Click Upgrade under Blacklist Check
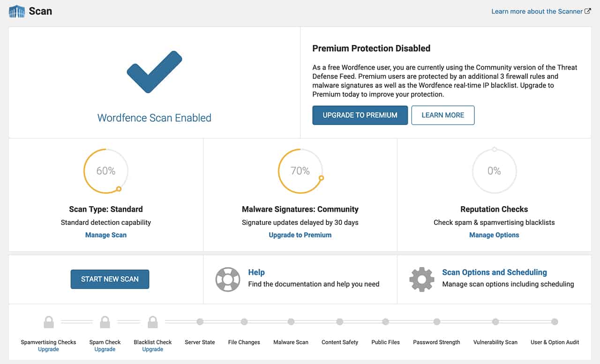This screenshot has height=364, width=600. (152, 349)
